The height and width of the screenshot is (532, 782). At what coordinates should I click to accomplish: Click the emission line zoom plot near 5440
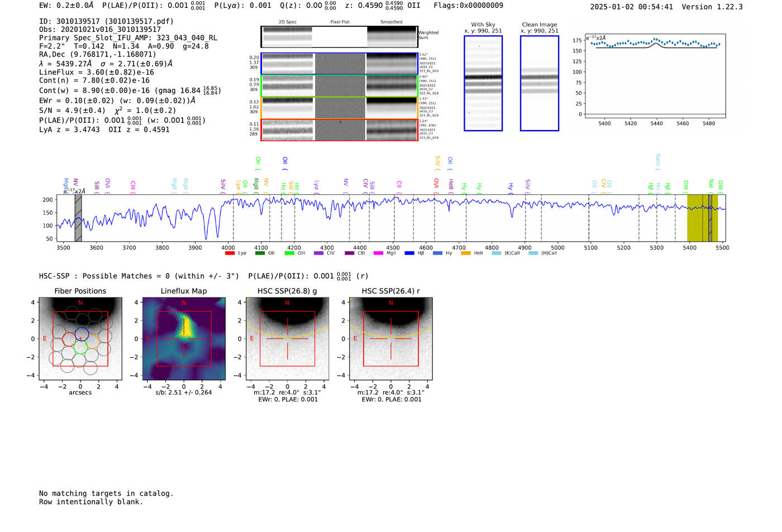point(655,76)
